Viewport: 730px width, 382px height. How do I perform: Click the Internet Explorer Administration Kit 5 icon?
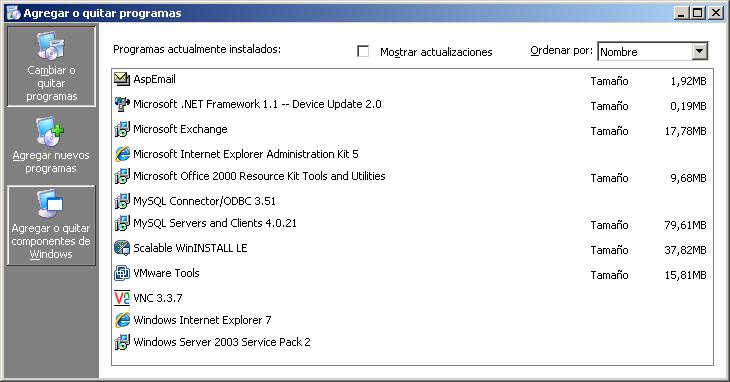[x=122, y=154]
